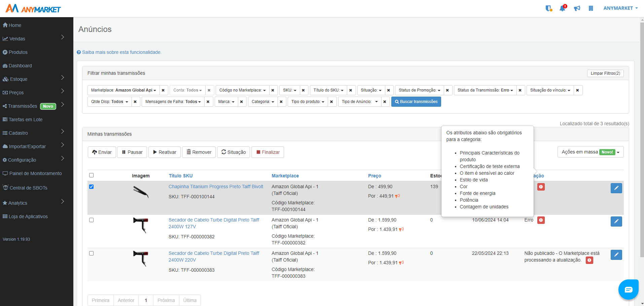Open the Central de SBOTs sidebar item
Viewport: 644px width, 306px height.
pyautogui.click(x=25, y=188)
